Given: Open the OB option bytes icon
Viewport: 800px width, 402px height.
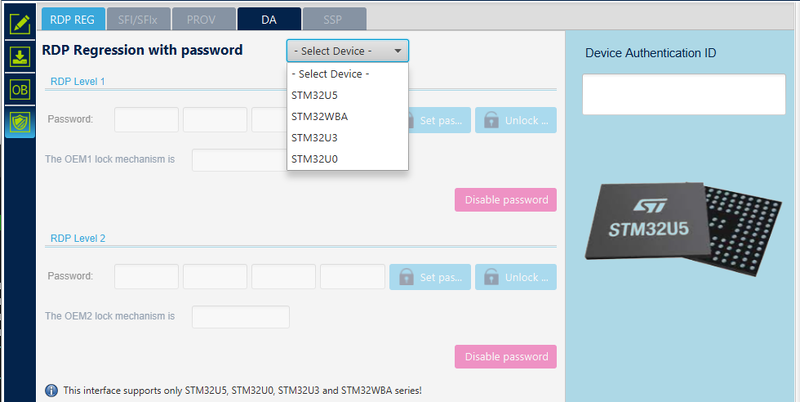Looking at the screenshot, I should point(20,90).
